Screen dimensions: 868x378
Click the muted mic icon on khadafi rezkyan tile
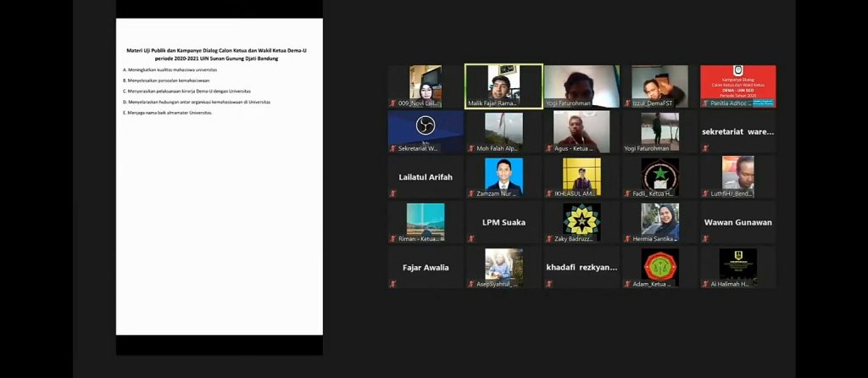(x=548, y=284)
